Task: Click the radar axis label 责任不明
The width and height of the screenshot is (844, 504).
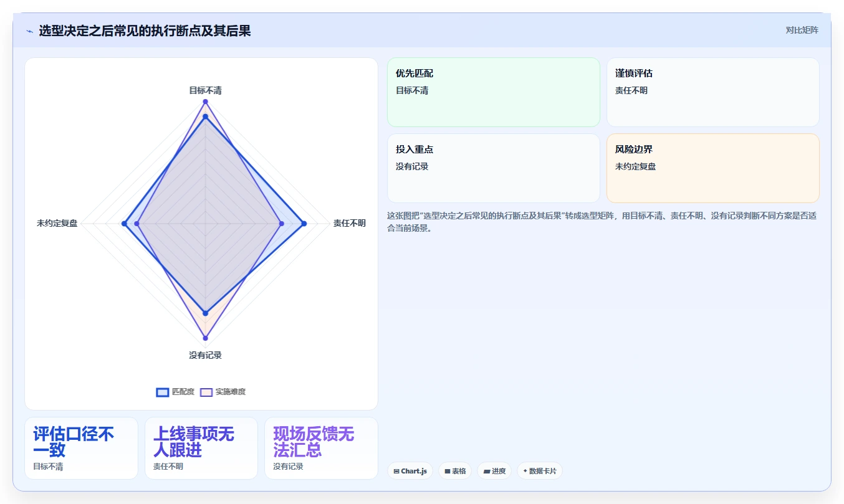Action: click(349, 223)
